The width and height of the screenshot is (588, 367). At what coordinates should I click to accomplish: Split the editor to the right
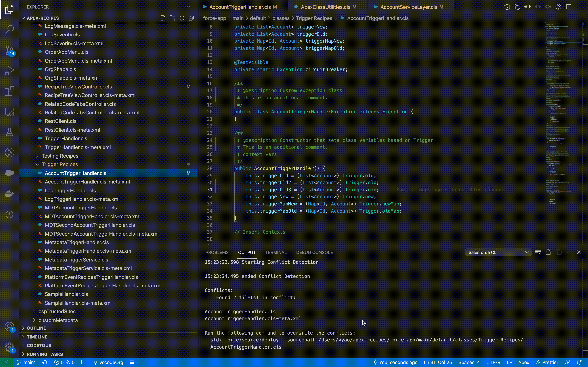tap(569, 7)
